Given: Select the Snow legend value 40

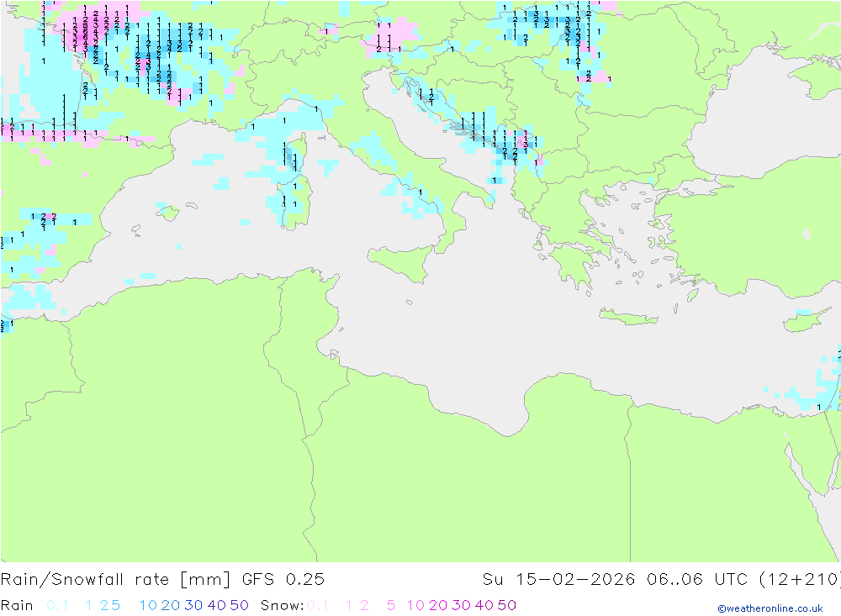Looking at the screenshot, I should coord(484,605).
